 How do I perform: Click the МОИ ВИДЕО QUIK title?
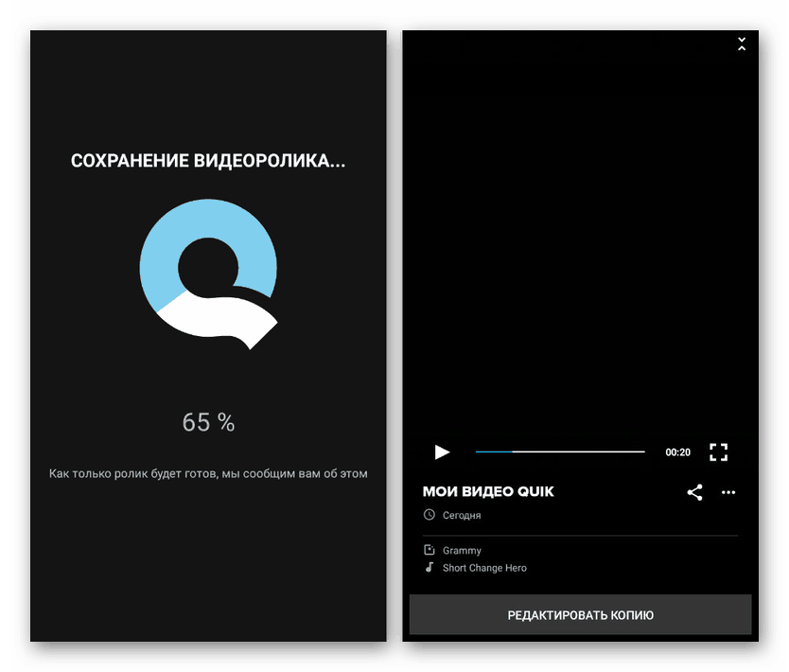[488, 491]
